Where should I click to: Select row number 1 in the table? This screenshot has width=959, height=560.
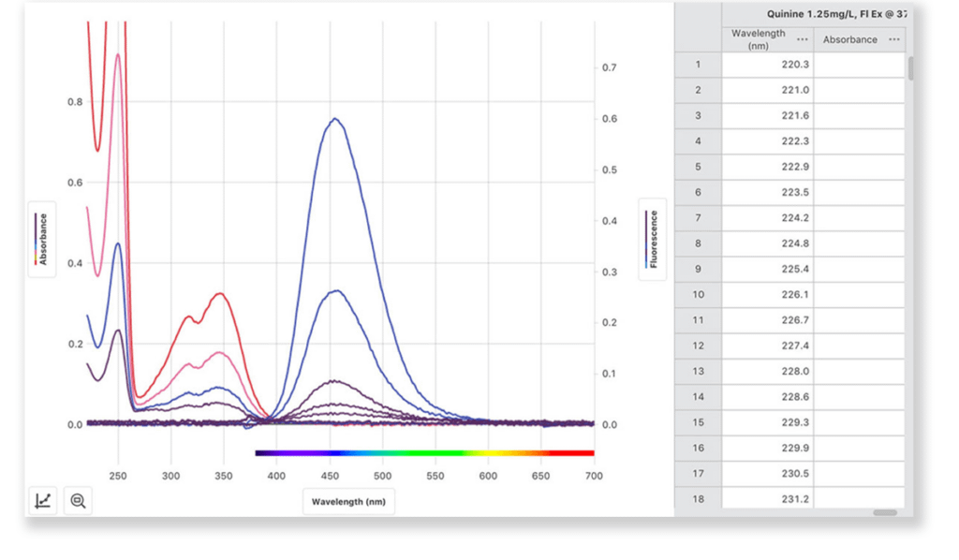[698, 65]
